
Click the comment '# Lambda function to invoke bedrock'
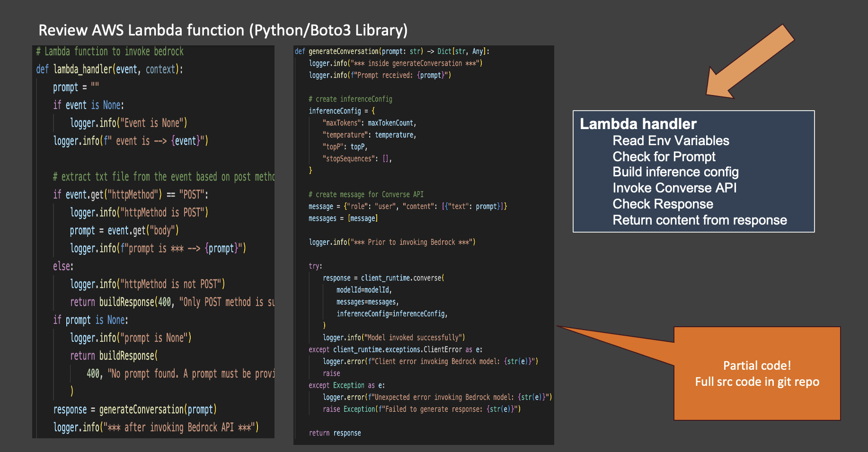pyautogui.click(x=110, y=52)
